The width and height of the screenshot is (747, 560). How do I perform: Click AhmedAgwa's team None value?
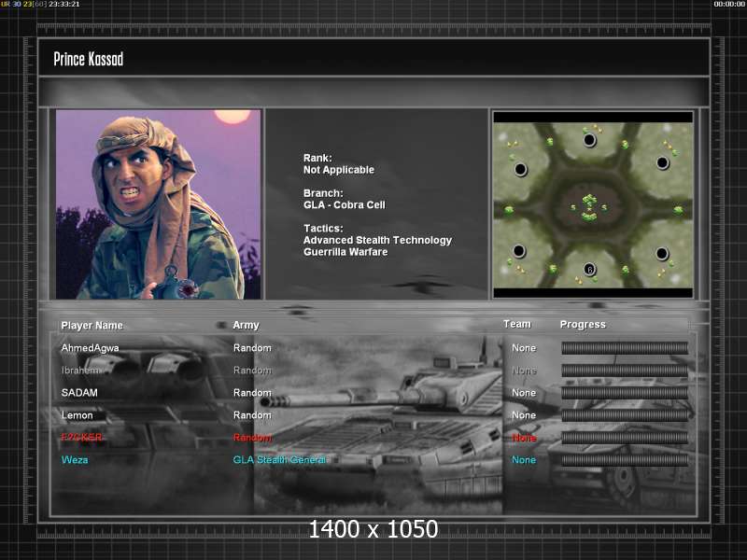[524, 348]
